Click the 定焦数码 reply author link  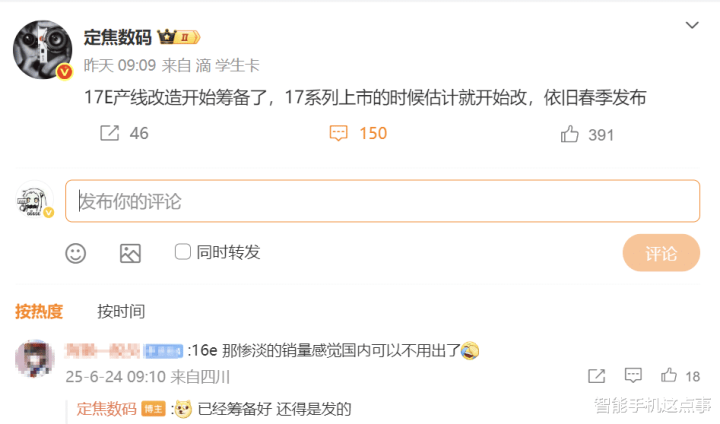click(x=107, y=408)
